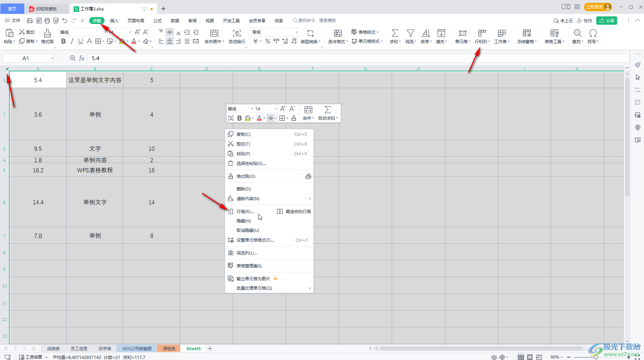Toggle middle vertical alignment in ribbon
644x360 pixels.
coord(169,32)
